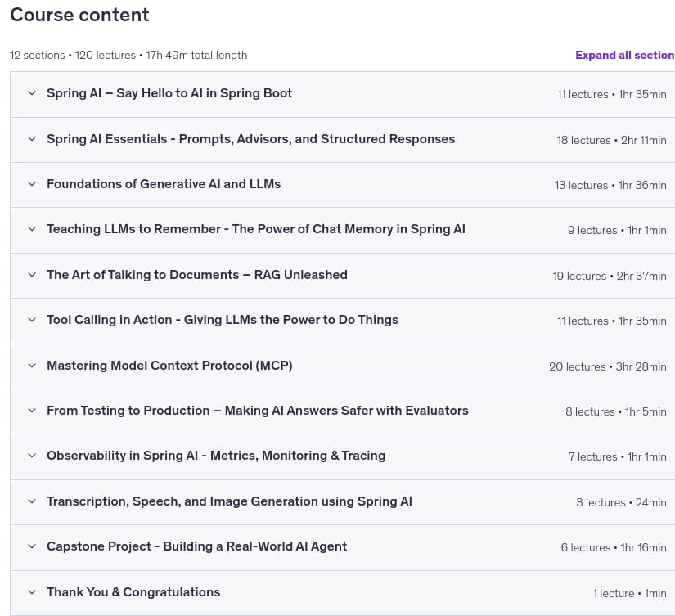Screen dimensions: 675x616
Task: Click the Foundations of Generative AI title
Action: coord(164,184)
